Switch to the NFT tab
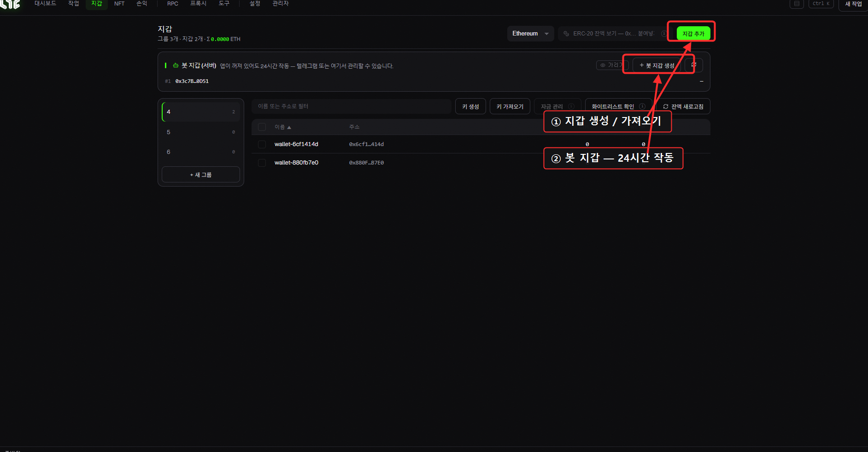The height and width of the screenshot is (452, 868). pyautogui.click(x=119, y=4)
